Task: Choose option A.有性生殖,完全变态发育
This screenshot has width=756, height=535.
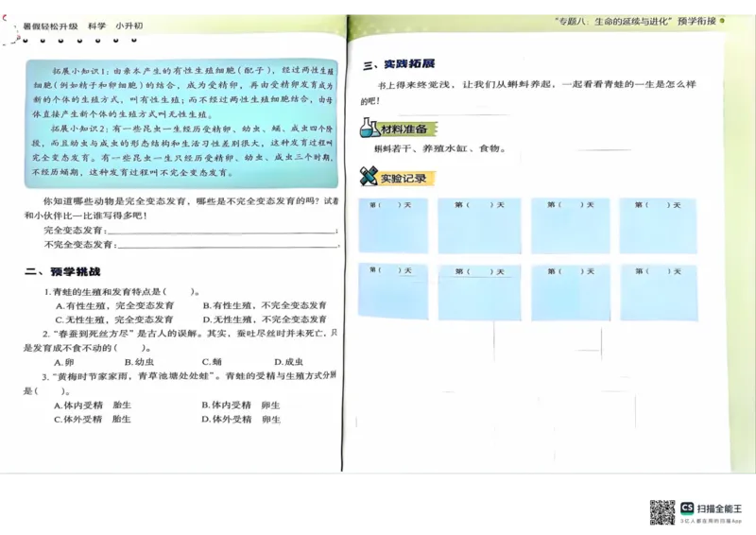Action: point(114,305)
